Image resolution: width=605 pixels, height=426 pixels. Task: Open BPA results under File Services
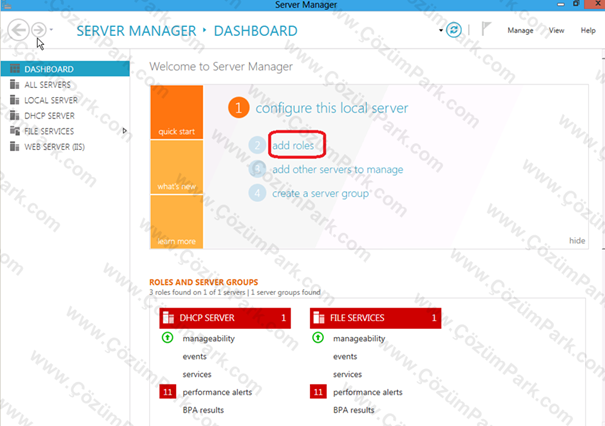pyautogui.click(x=353, y=410)
